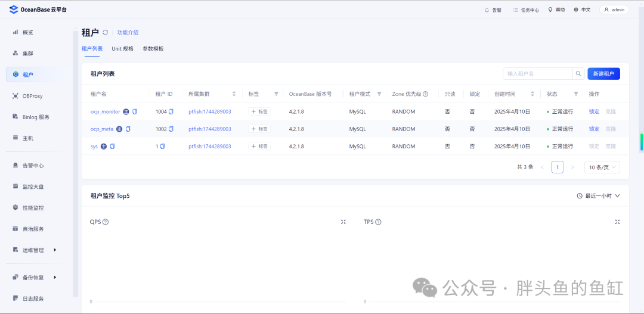The image size is (644, 314).
Task: Switch to the Unit 规格 tab
Action: (x=122, y=48)
